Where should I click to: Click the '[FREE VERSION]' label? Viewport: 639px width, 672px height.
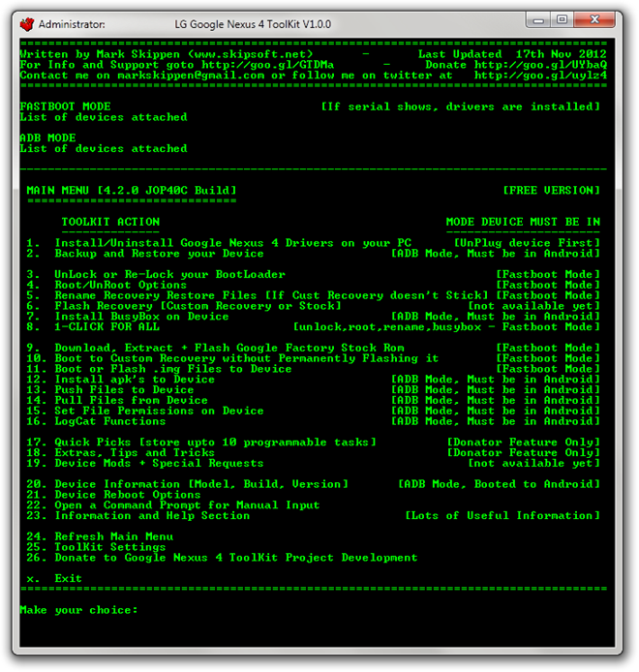pos(552,191)
